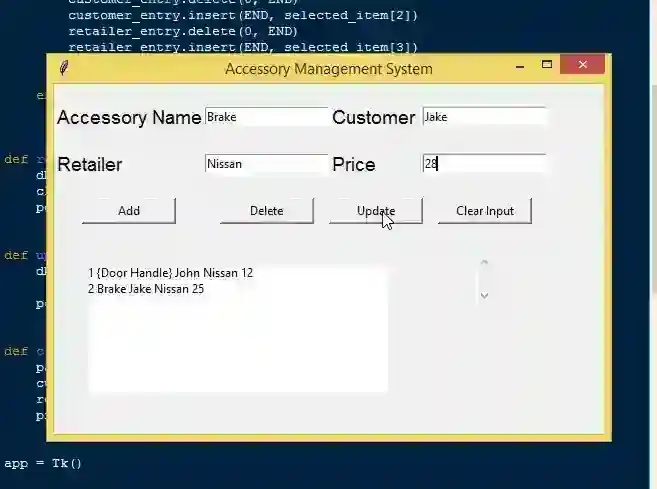Click the Update button
657x489 pixels.
pyautogui.click(x=376, y=211)
